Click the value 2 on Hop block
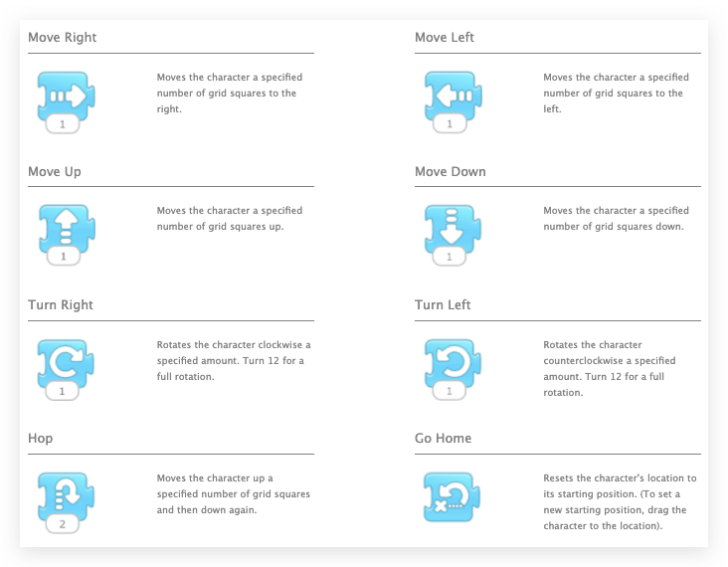Image resolution: width=728 pixels, height=567 pixels. click(63, 524)
